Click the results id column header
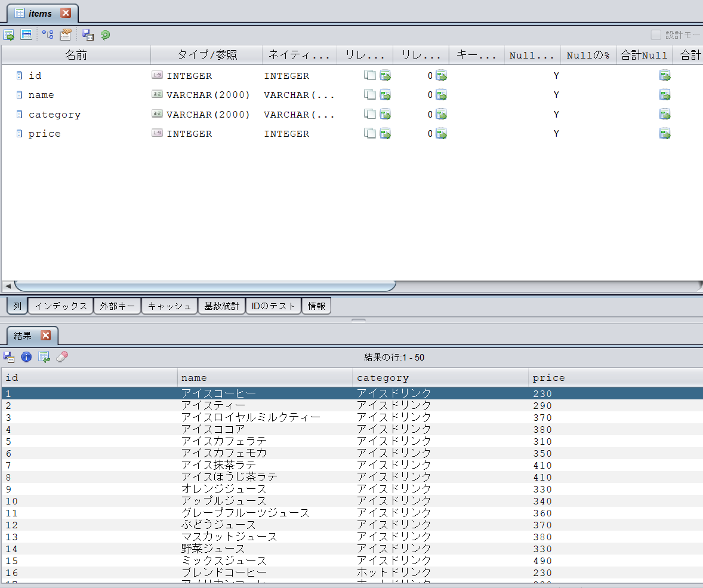 pos(90,378)
